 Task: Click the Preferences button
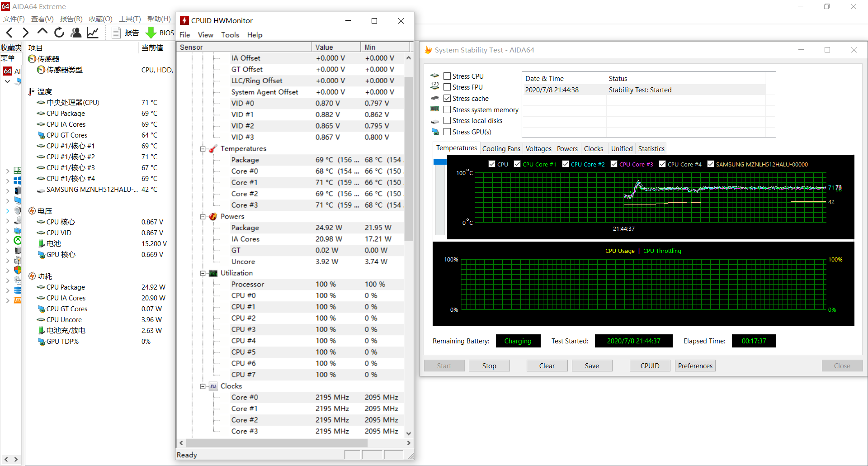click(695, 366)
